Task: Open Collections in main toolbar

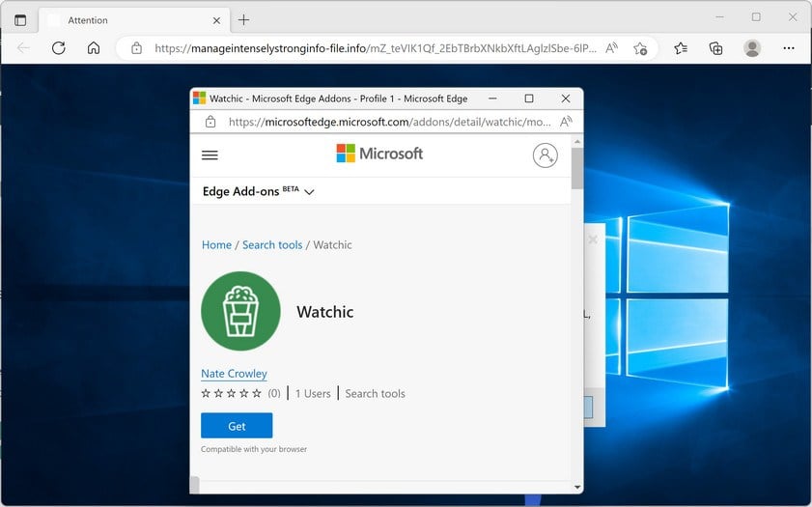Action: point(715,48)
